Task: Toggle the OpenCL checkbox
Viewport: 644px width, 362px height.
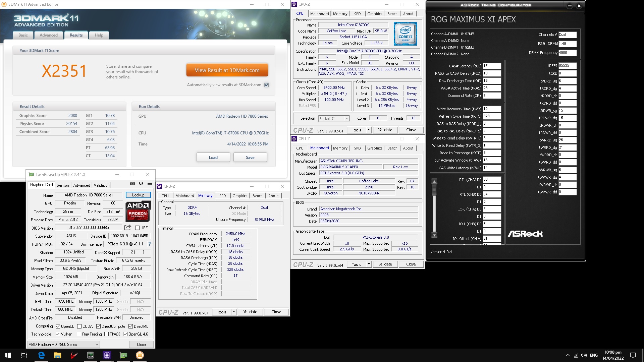Action: [58, 326]
